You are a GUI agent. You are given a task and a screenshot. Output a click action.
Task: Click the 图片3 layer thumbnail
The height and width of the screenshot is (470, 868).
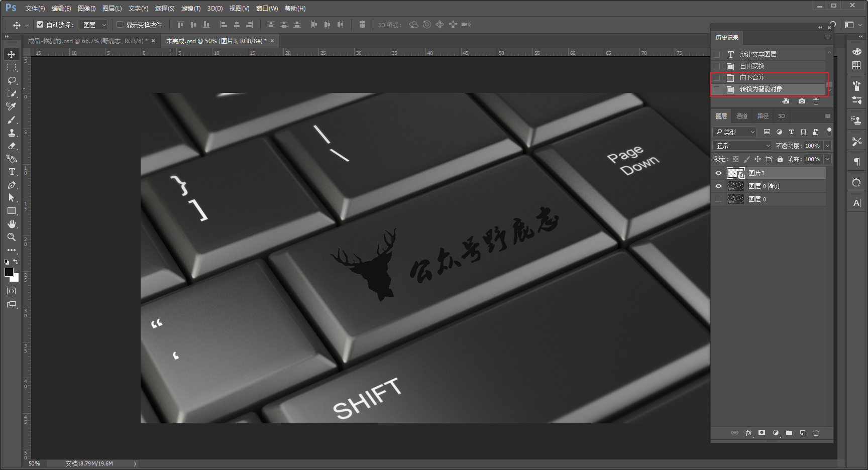click(x=736, y=173)
